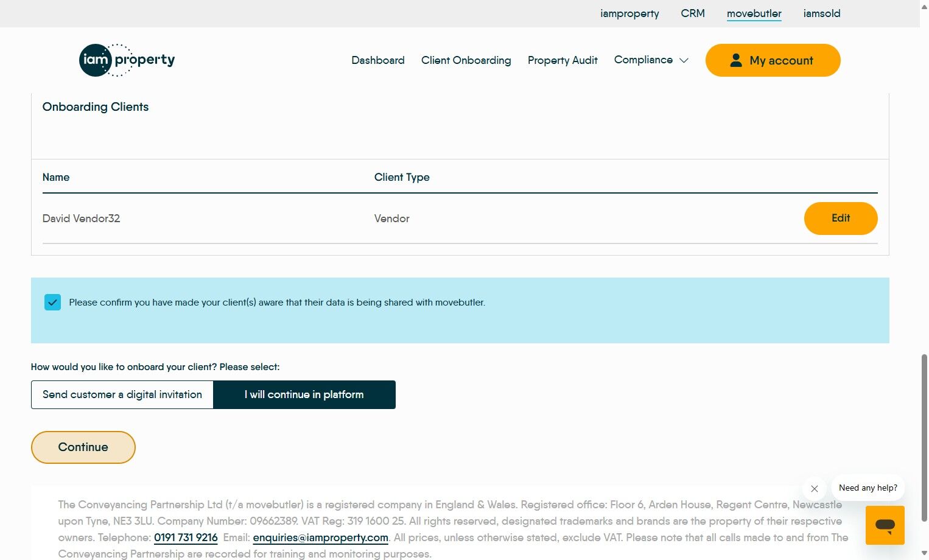Click the scrollbar down arrow
This screenshot has height=560, width=929.
(924, 554)
